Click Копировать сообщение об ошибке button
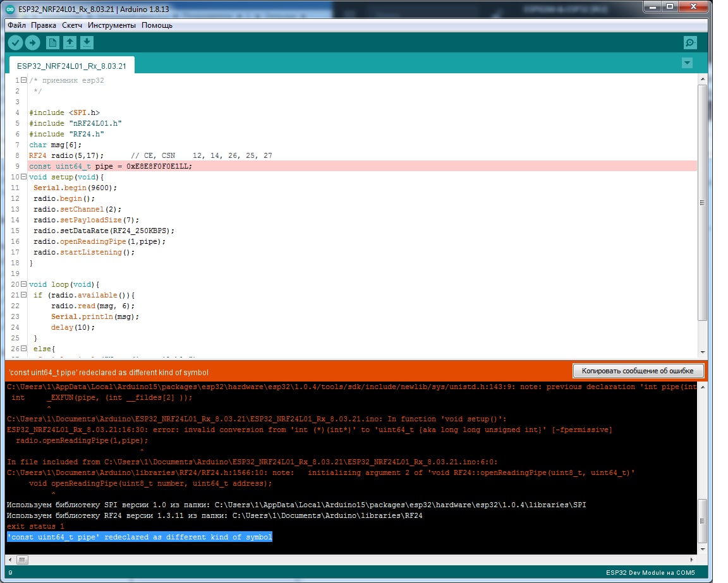The width and height of the screenshot is (728, 583). (x=638, y=371)
